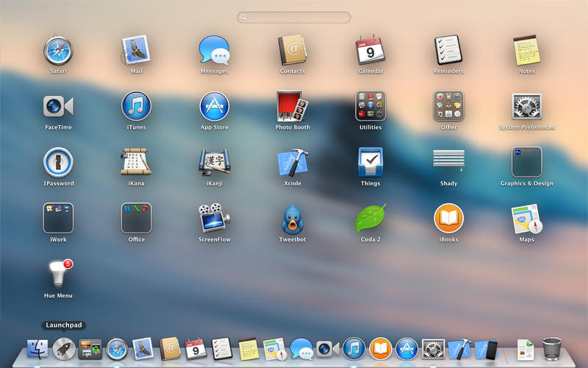Open System Preferences gear in Dock
The width and height of the screenshot is (588, 368).
pyautogui.click(x=433, y=349)
